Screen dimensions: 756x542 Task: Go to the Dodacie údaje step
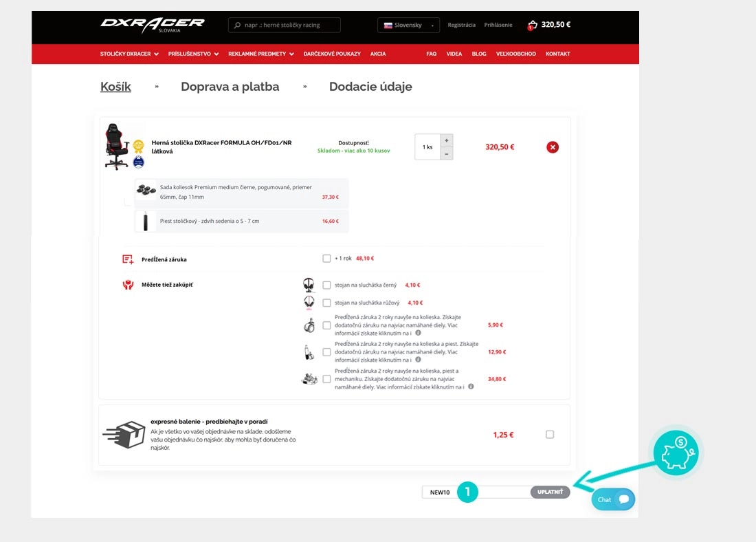tap(370, 87)
